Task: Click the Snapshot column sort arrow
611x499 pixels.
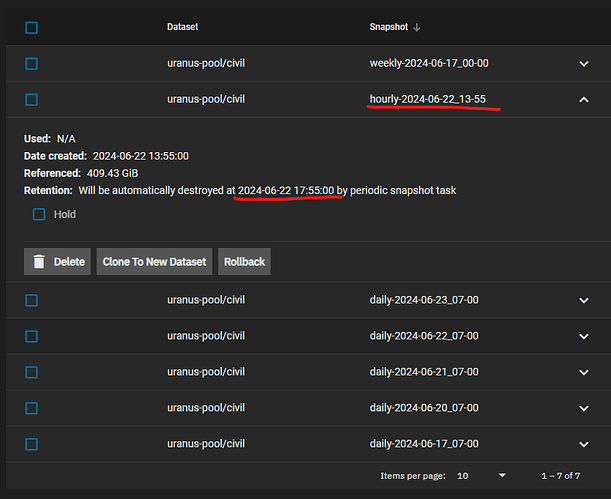Action: [x=417, y=27]
